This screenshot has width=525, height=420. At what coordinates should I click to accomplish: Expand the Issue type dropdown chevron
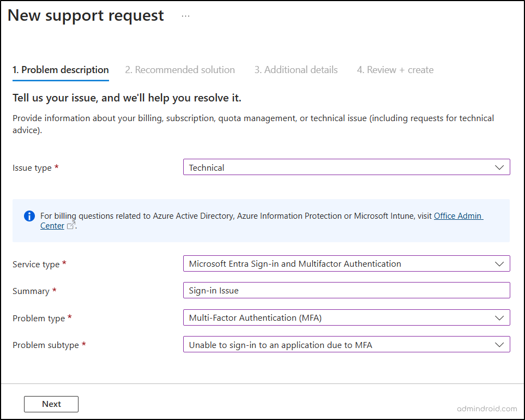(x=499, y=167)
